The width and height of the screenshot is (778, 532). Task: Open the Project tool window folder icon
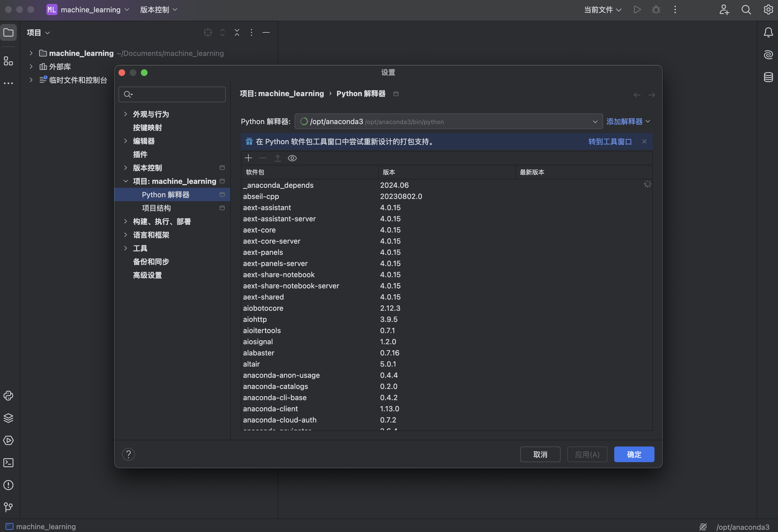(x=8, y=32)
